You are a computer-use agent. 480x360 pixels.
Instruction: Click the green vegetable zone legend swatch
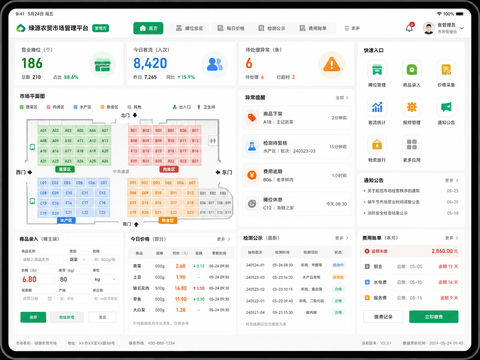pyautogui.click(x=22, y=107)
